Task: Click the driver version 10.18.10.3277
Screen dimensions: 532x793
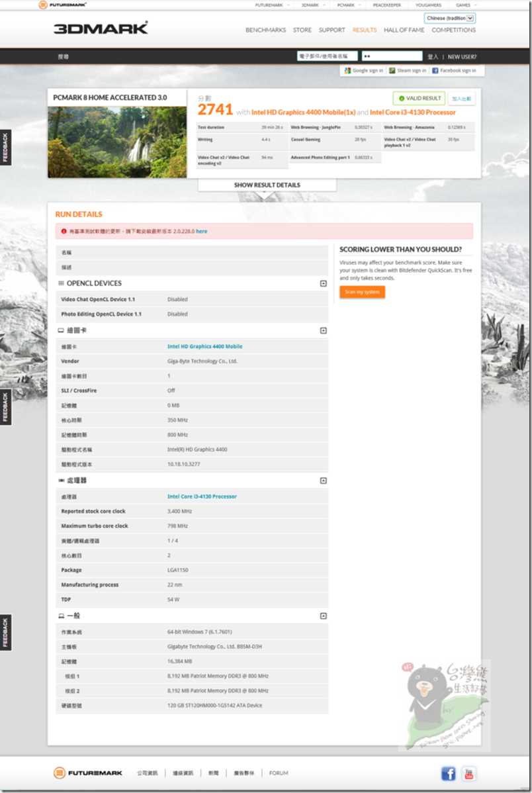Action: pos(183,464)
